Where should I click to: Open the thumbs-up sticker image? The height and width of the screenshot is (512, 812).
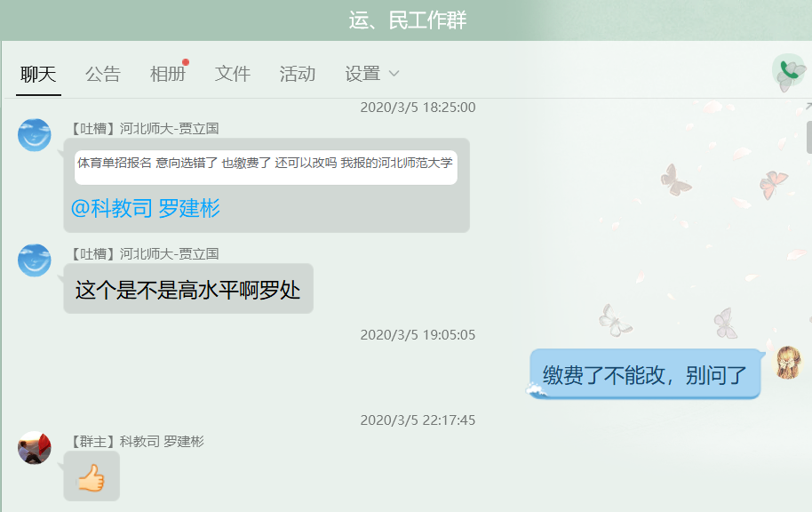point(92,476)
